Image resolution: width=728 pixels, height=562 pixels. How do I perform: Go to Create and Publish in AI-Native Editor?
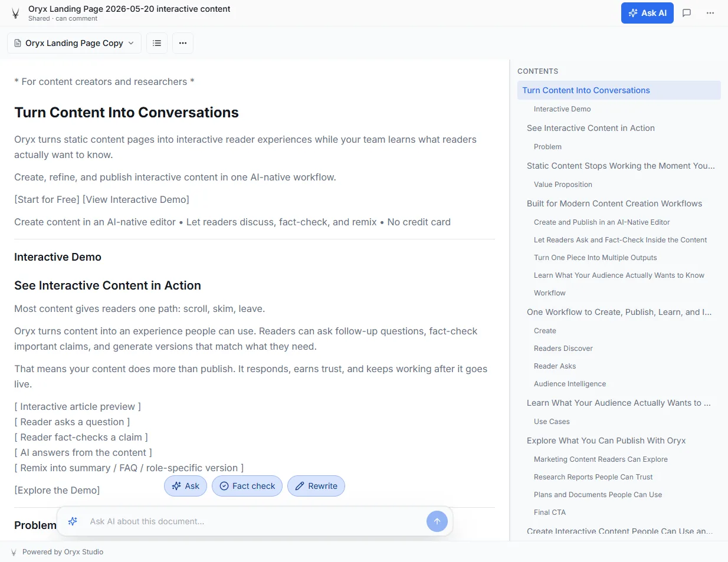(602, 222)
